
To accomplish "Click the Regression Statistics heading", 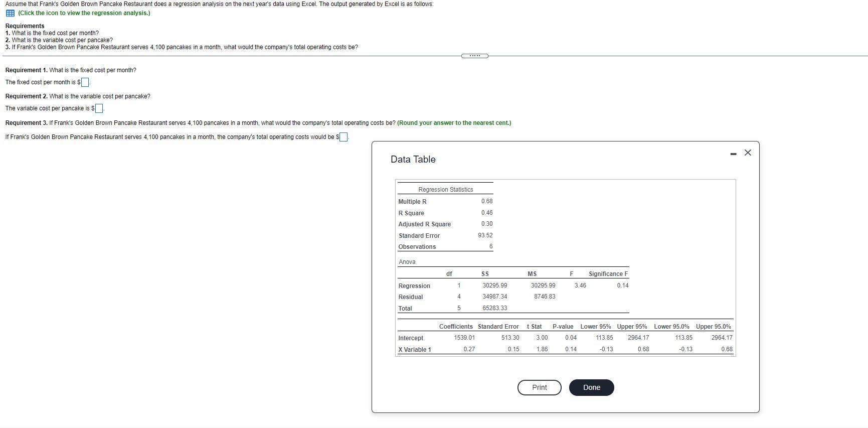I will (446, 190).
